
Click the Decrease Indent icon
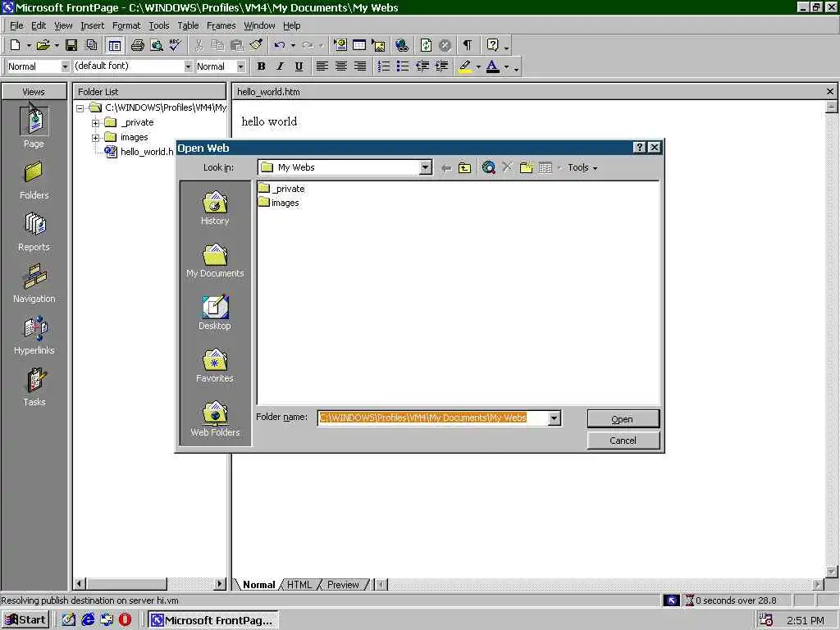click(422, 66)
